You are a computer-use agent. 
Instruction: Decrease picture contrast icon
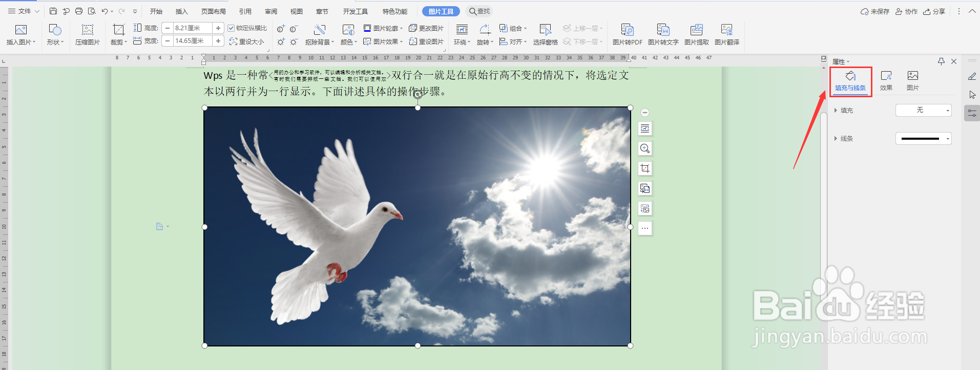tap(294, 29)
